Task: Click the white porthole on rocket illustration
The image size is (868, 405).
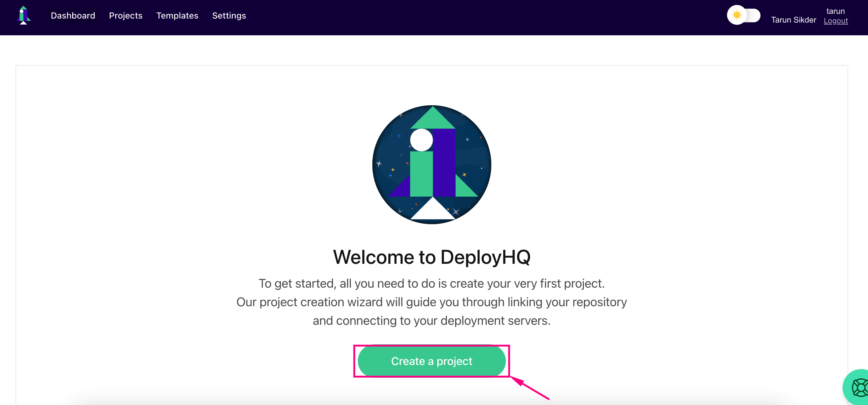Action: tap(421, 140)
